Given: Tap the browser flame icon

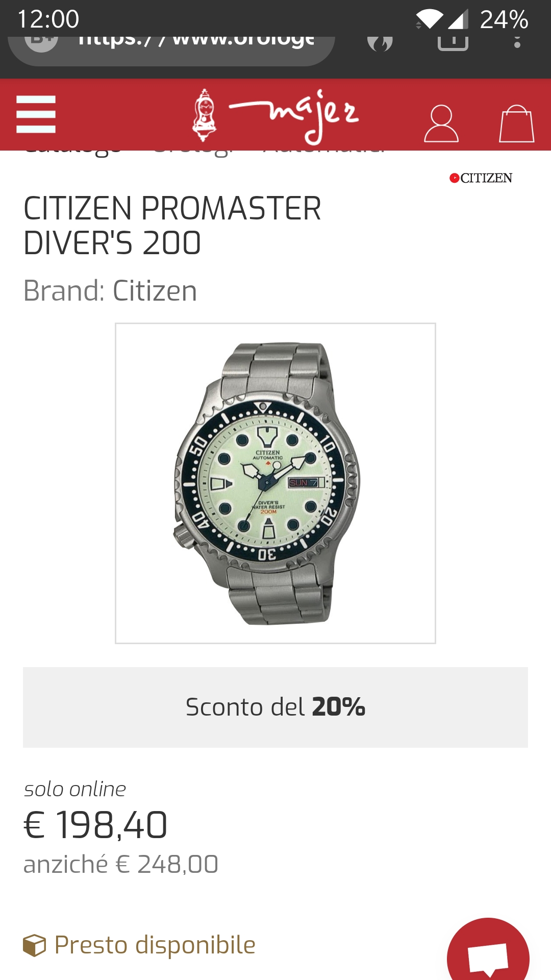Looking at the screenshot, I should (380, 43).
